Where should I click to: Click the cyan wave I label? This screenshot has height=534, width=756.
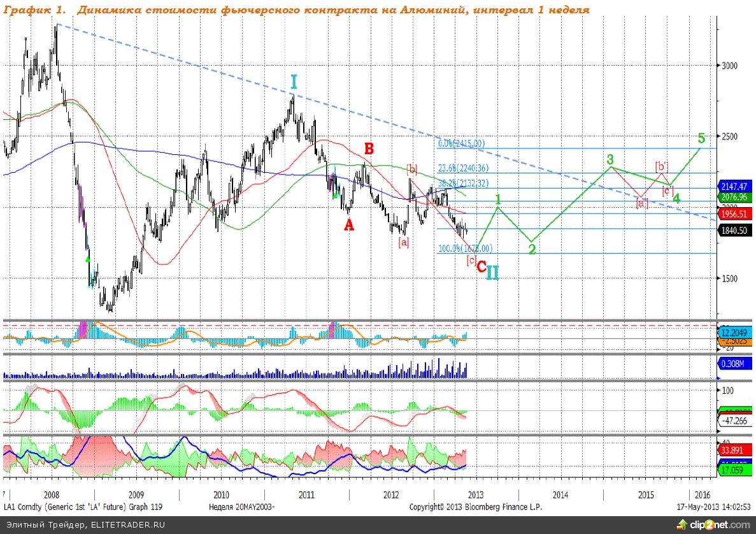pyautogui.click(x=294, y=82)
